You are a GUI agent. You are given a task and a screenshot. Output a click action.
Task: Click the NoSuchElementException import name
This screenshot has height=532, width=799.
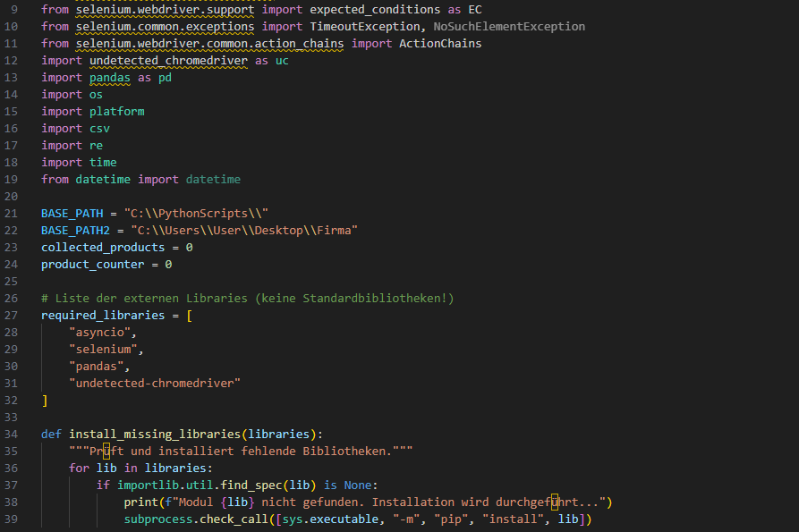point(509,27)
